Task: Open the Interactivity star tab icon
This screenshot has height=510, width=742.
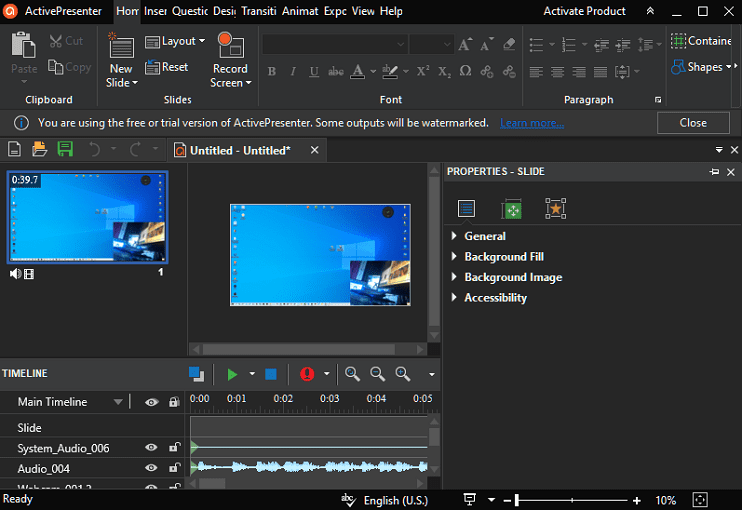Action: coord(556,209)
